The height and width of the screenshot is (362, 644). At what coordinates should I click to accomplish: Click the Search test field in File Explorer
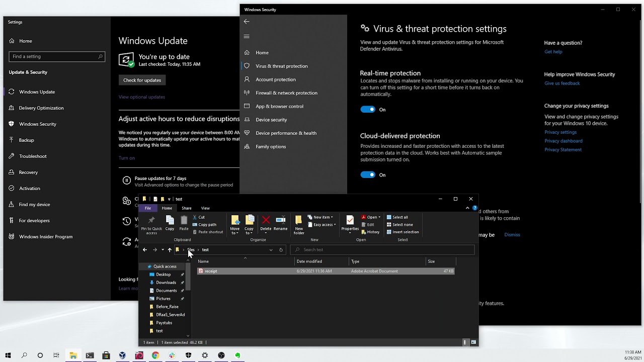pyautogui.click(x=382, y=250)
